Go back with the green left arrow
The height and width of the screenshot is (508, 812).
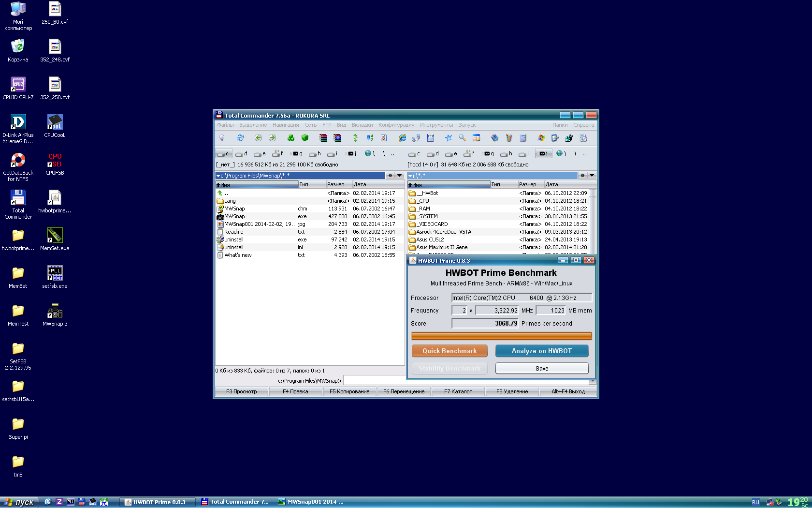pyautogui.click(x=258, y=138)
